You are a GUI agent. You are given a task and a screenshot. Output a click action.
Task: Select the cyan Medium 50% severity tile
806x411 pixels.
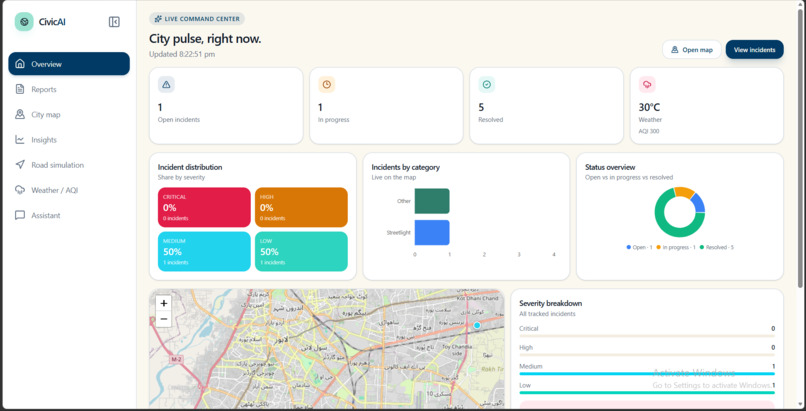click(x=204, y=251)
